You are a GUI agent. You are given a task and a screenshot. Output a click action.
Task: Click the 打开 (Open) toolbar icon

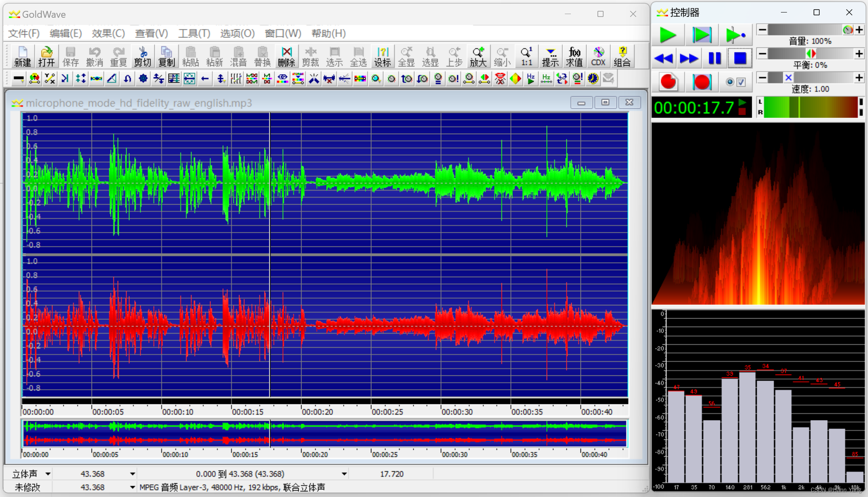click(46, 56)
